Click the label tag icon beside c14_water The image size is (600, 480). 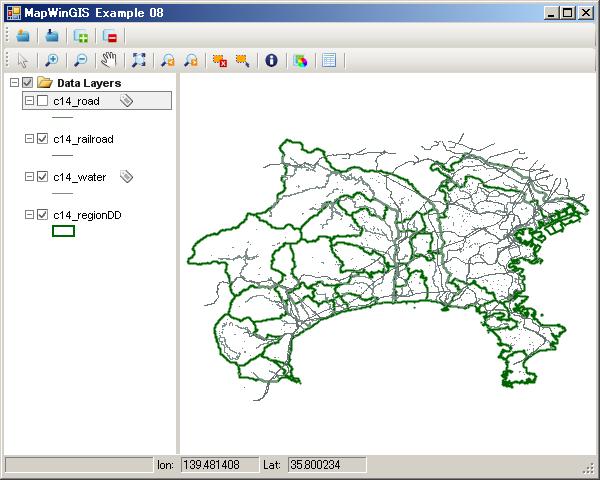point(126,177)
